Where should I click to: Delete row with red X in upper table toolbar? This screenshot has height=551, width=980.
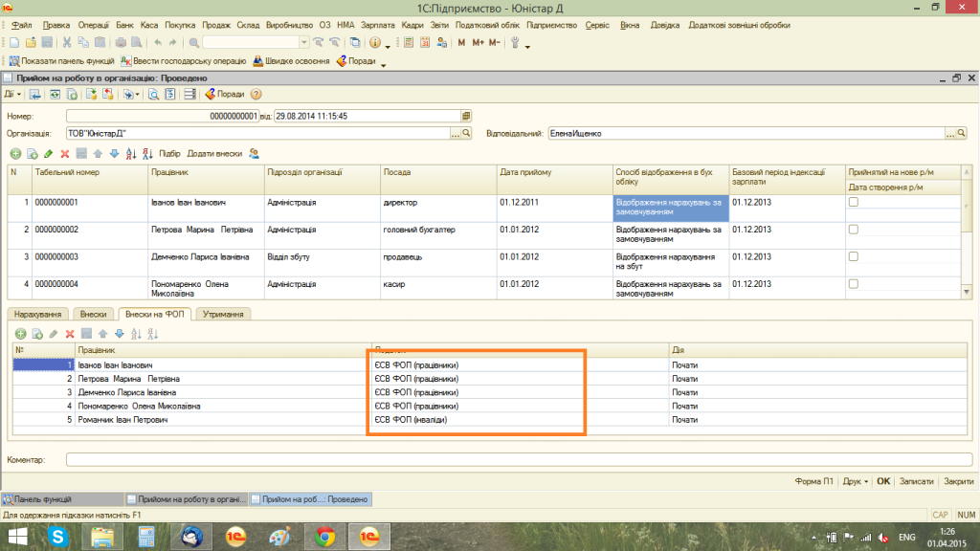tap(65, 154)
